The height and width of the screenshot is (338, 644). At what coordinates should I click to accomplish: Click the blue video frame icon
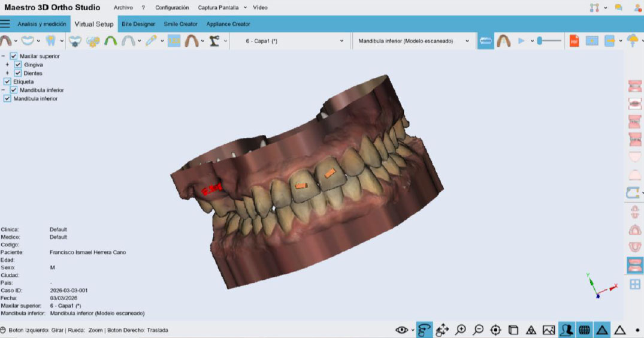592,41
